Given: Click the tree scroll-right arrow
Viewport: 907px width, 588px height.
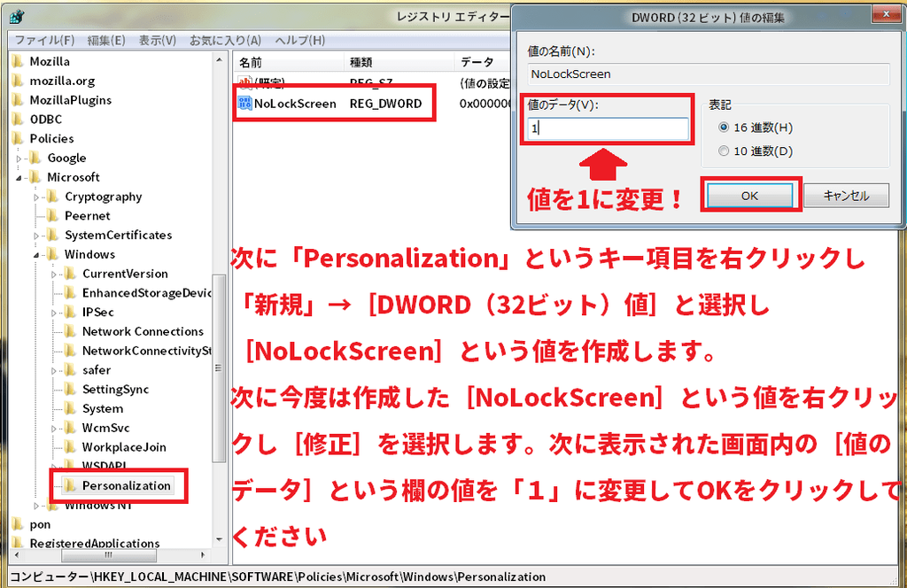Looking at the screenshot, I should coord(203,555).
